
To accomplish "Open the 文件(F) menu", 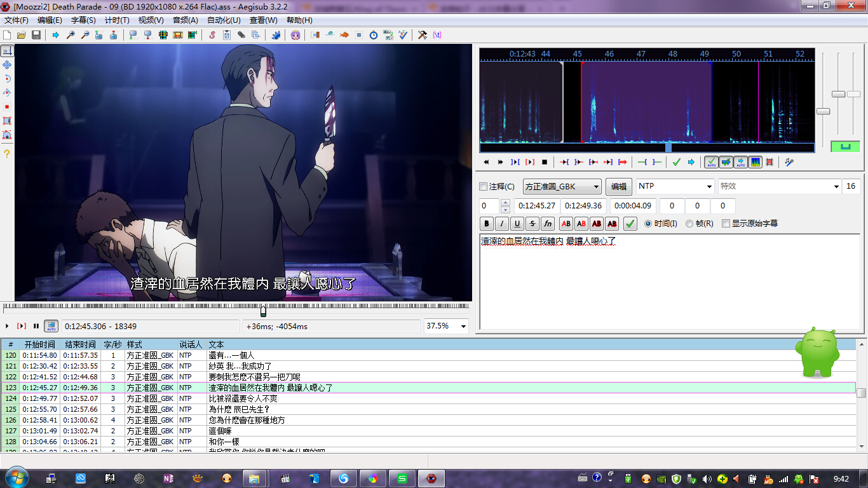I will coord(17,20).
